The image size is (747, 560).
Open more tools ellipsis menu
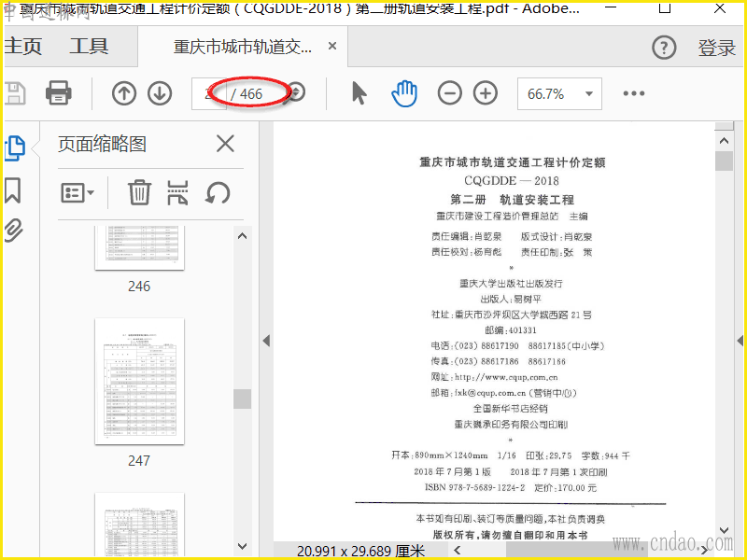634,94
